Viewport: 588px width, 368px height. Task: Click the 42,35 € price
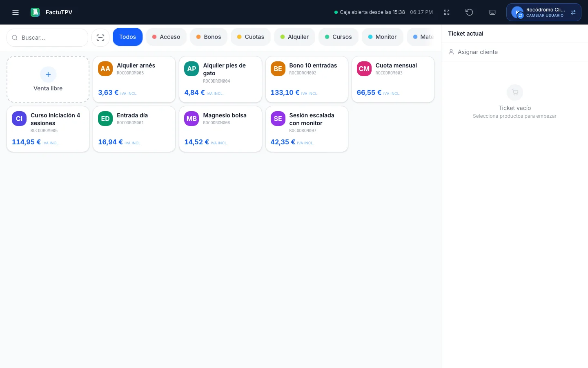pos(283,142)
